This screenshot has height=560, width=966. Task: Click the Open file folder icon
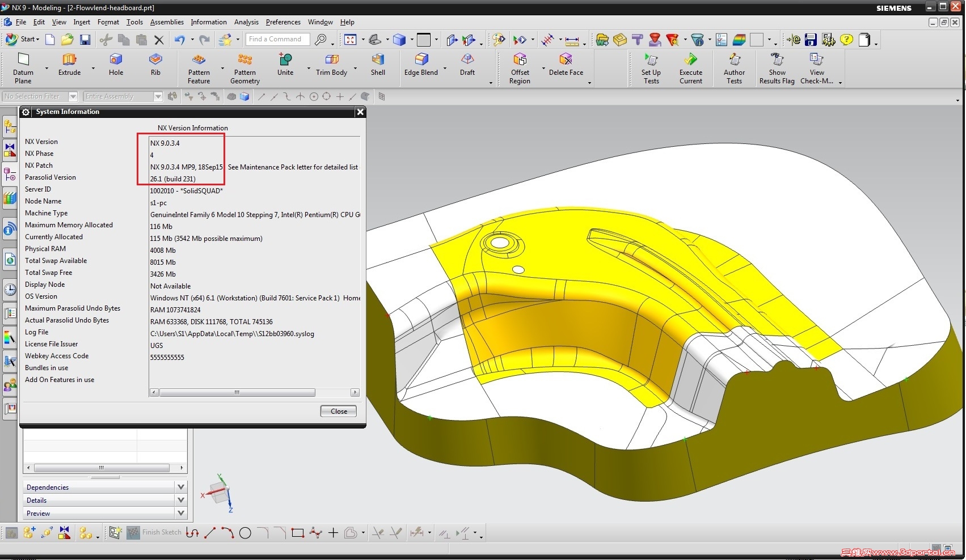pyautogui.click(x=68, y=40)
